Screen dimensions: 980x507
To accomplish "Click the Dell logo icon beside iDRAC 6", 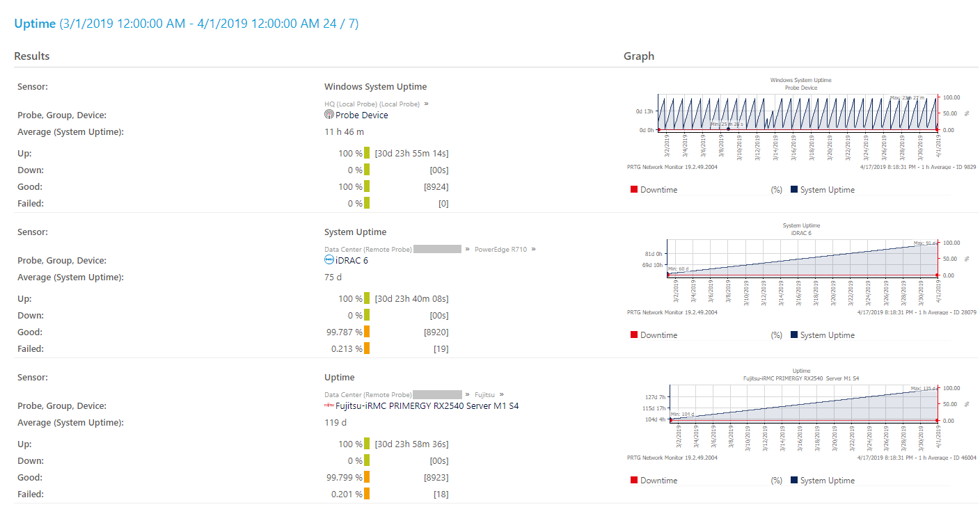I will pyautogui.click(x=329, y=260).
